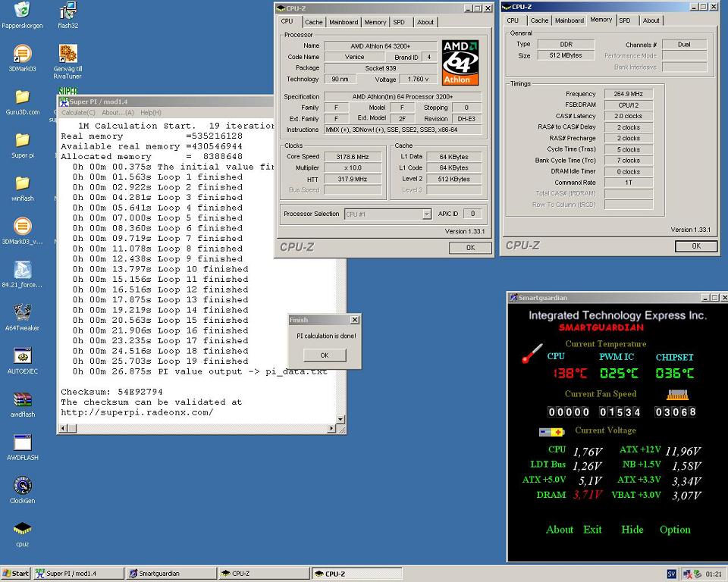Image resolution: width=728 pixels, height=582 pixels.
Task: Click AMD Athlon 64 logo in CPU-Z
Action: pyautogui.click(x=460, y=62)
